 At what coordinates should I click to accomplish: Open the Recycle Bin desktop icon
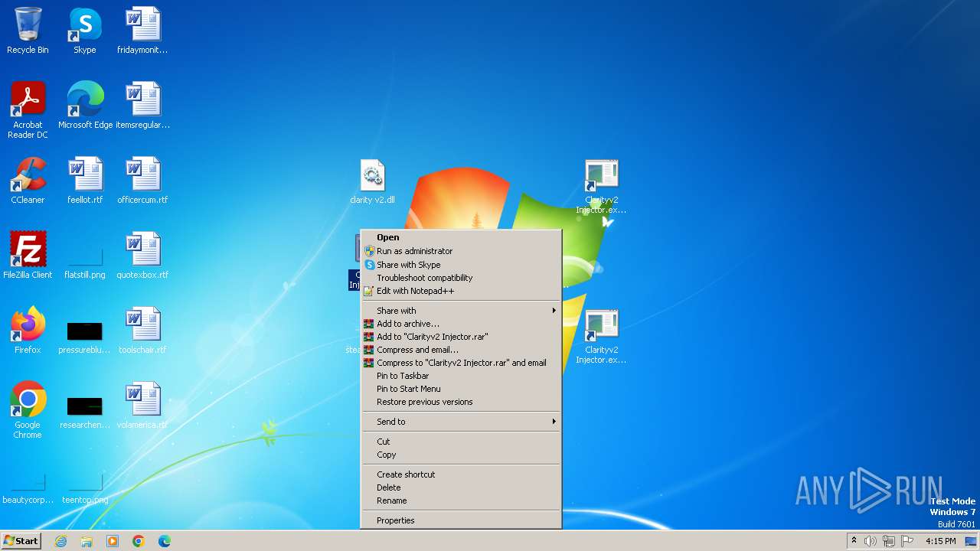pyautogui.click(x=28, y=31)
